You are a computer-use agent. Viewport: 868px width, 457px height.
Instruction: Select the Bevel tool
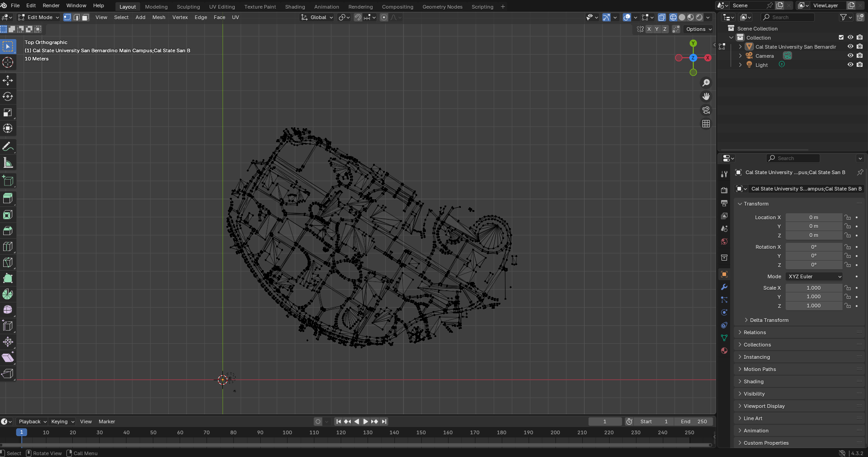8,231
